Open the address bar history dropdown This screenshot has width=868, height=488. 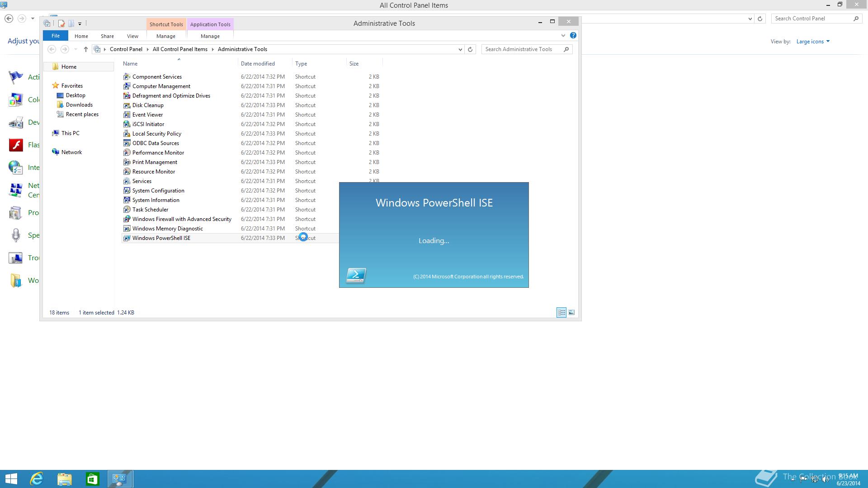(460, 49)
